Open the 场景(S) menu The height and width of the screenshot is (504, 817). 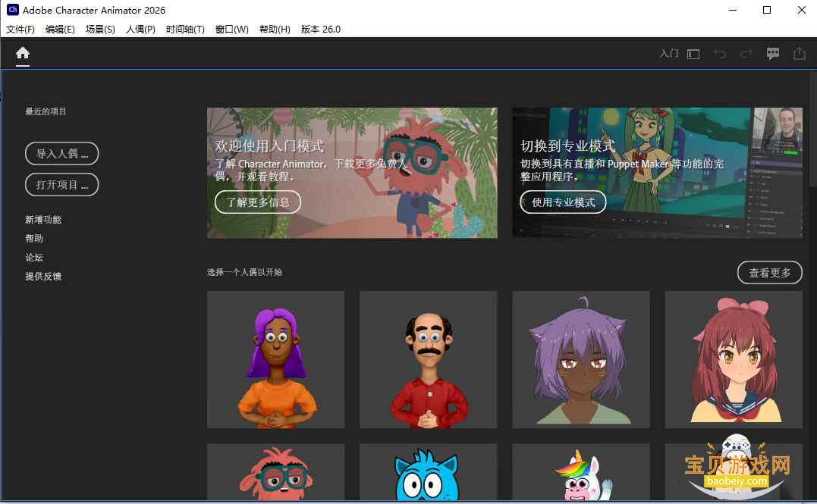pyautogui.click(x=100, y=29)
